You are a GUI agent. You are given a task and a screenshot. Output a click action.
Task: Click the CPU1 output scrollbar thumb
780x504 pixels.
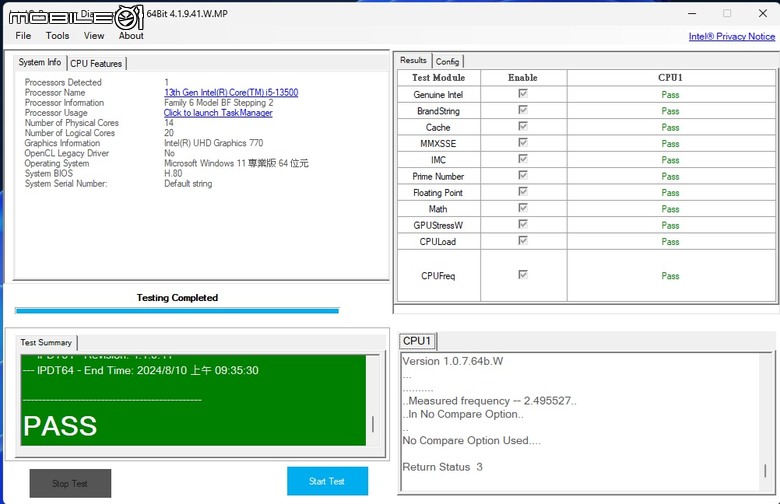click(x=765, y=471)
